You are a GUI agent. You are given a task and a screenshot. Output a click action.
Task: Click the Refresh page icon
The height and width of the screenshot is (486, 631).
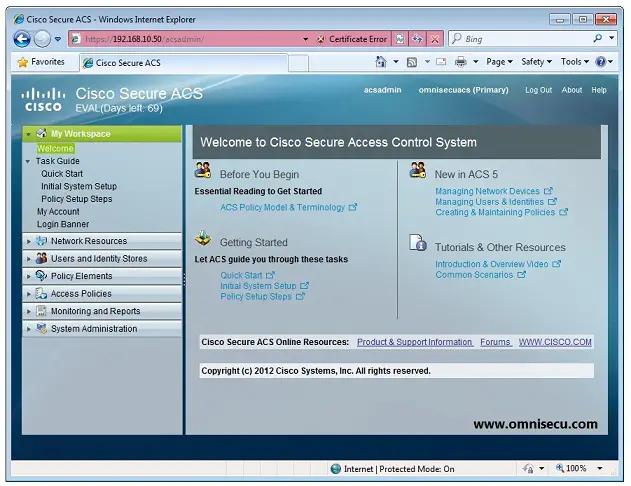(x=417, y=39)
